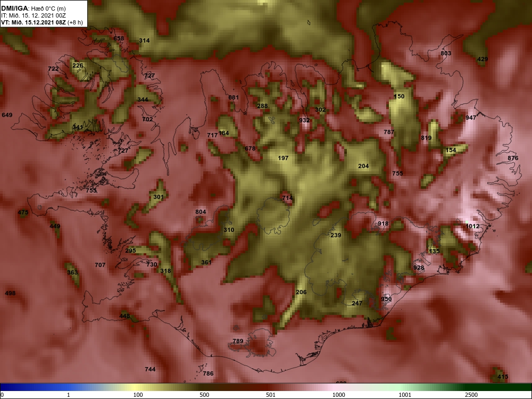Click the 247 value label

357,303
